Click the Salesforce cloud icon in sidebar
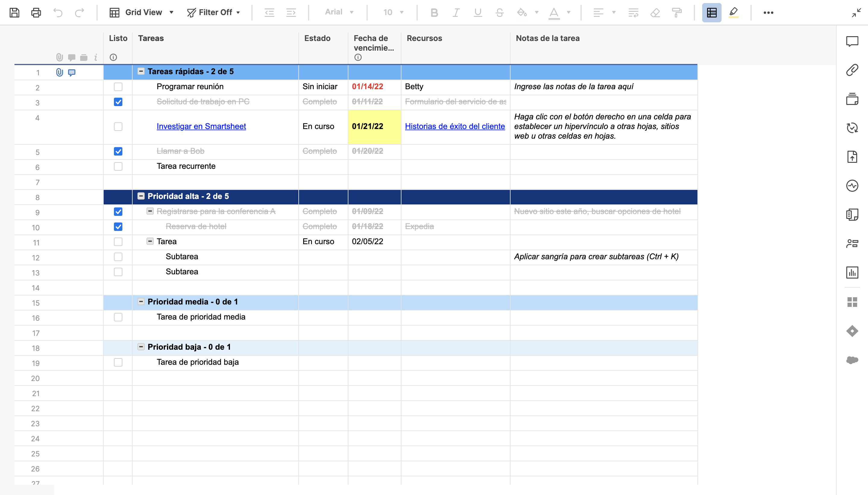The height and width of the screenshot is (495, 868). [852, 360]
